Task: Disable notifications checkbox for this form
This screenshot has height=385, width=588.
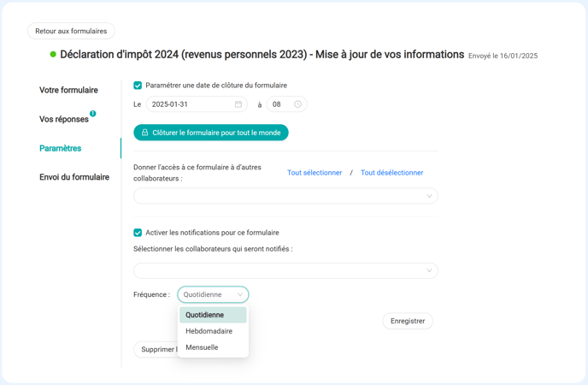Action: (138, 233)
